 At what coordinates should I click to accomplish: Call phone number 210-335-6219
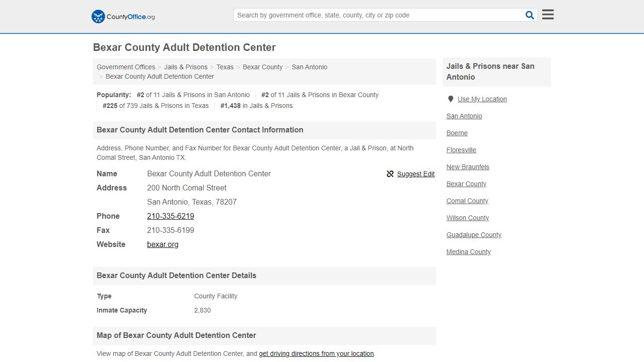click(171, 216)
